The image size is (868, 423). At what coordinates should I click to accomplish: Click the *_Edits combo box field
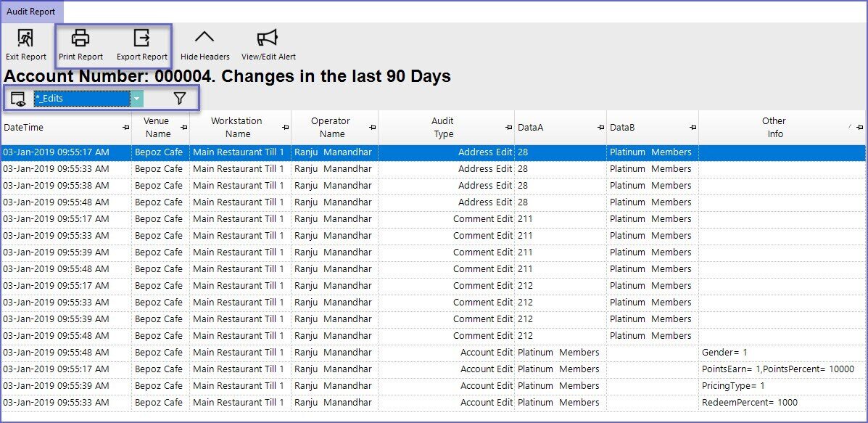pos(81,99)
